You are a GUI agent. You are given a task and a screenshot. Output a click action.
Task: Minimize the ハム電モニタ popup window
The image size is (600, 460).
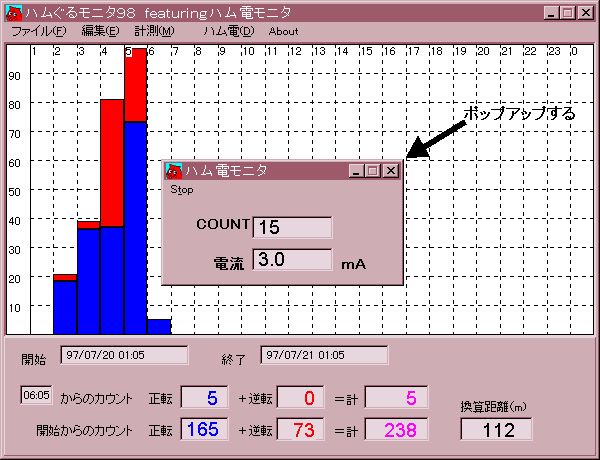coord(356,171)
